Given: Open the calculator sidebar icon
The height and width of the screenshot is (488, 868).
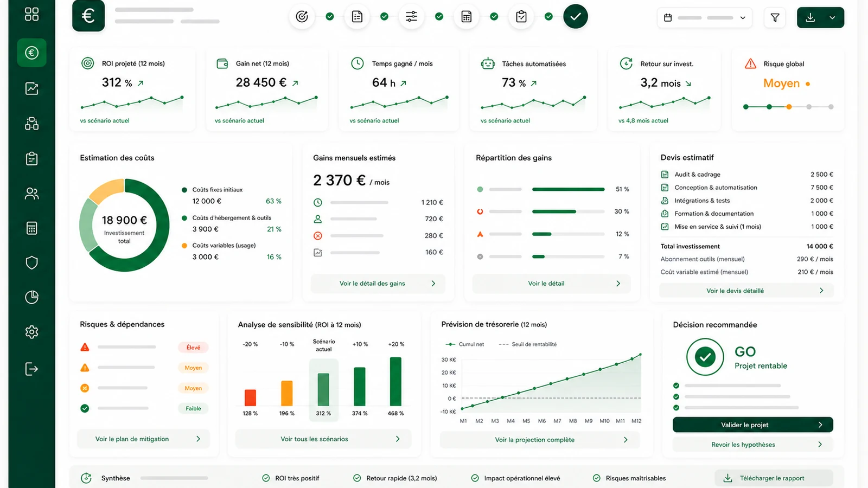Looking at the screenshot, I should pyautogui.click(x=31, y=228).
